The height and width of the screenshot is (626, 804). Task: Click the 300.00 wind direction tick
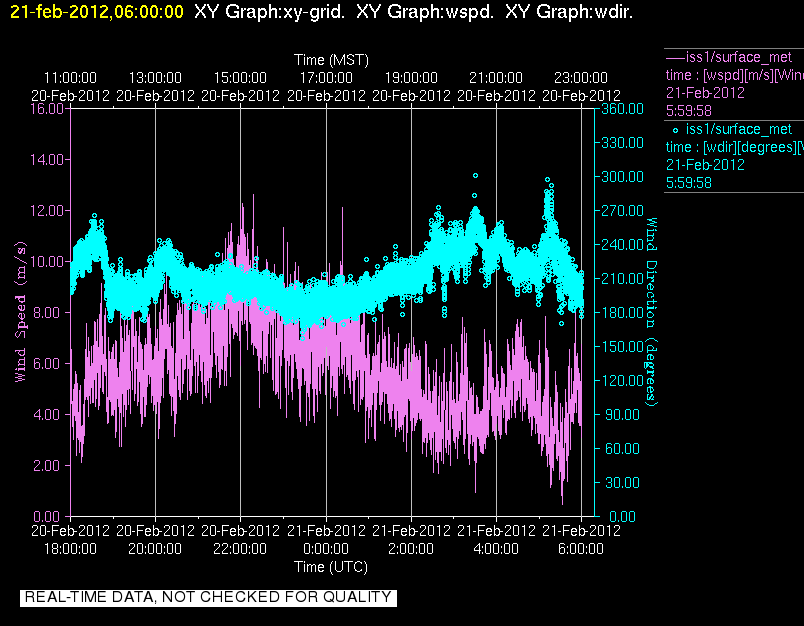(x=622, y=177)
